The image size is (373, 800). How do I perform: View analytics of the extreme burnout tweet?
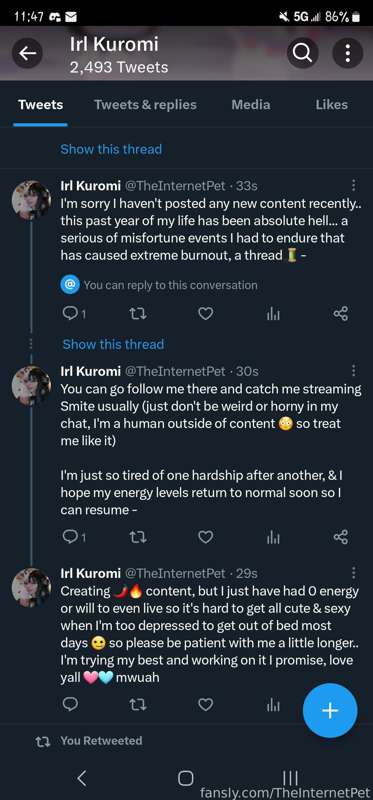click(x=273, y=314)
